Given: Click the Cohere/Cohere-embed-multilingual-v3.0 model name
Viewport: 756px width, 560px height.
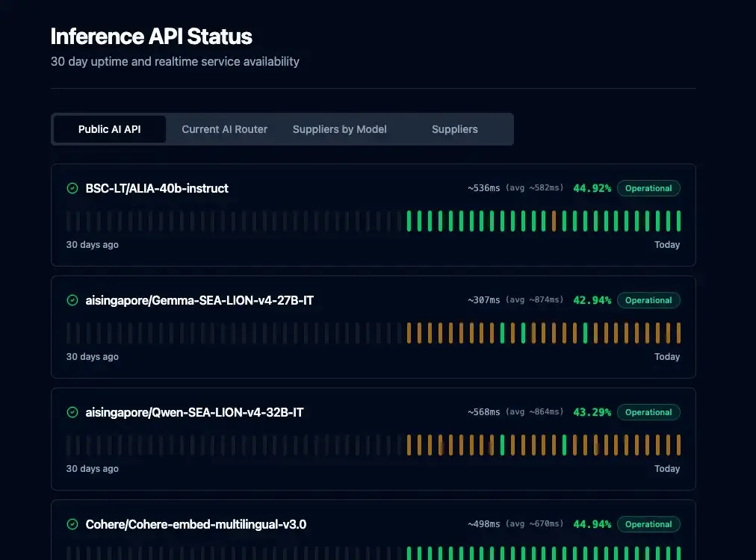Looking at the screenshot, I should pyautogui.click(x=196, y=524).
